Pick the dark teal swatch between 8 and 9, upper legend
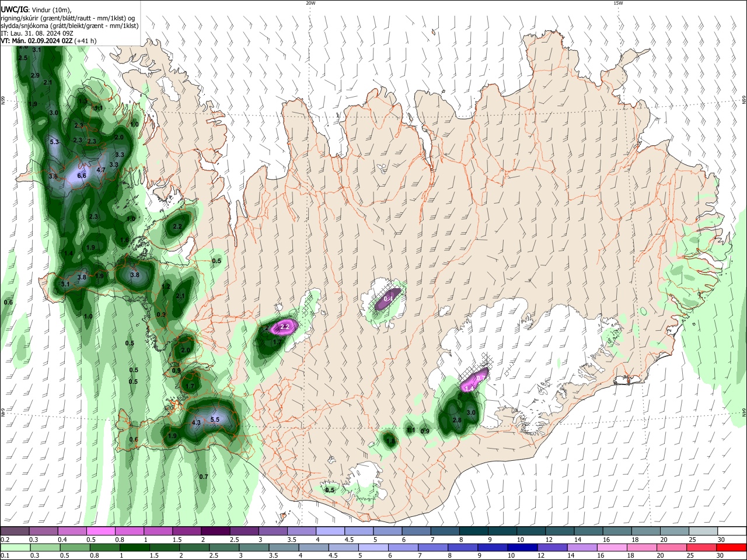This screenshot has height=560, width=747. 473,531
